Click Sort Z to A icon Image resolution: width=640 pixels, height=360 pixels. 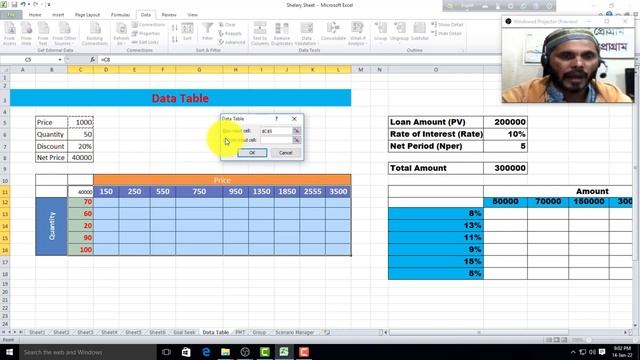point(175,39)
